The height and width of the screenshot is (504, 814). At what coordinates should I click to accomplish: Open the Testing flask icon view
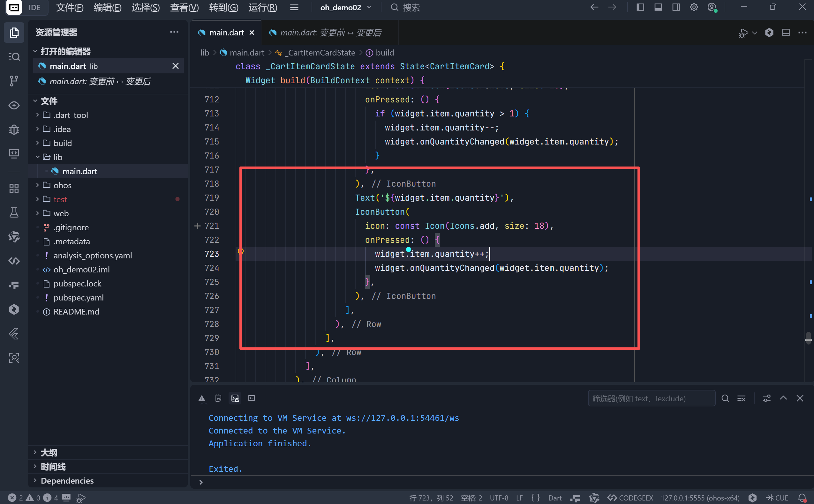(x=14, y=212)
